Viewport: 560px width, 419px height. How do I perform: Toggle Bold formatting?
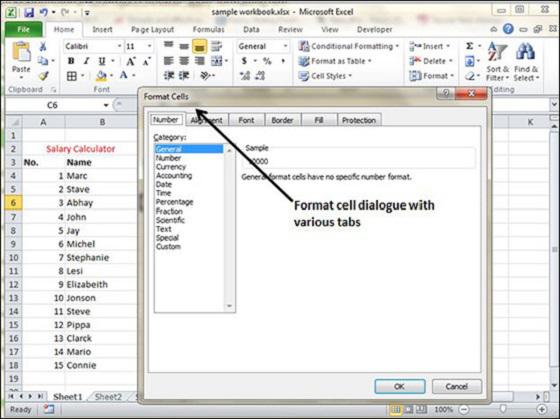(71, 61)
